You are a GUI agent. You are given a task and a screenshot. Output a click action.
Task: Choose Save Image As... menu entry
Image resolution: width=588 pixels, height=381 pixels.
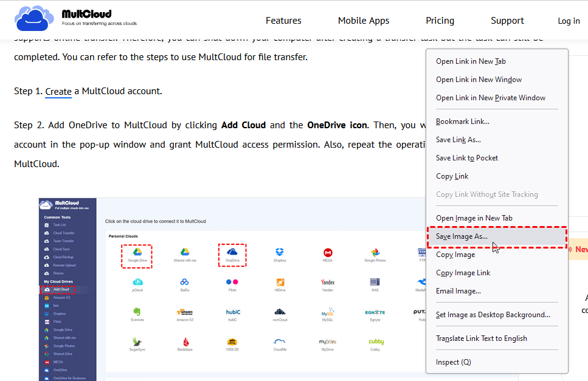497,236
